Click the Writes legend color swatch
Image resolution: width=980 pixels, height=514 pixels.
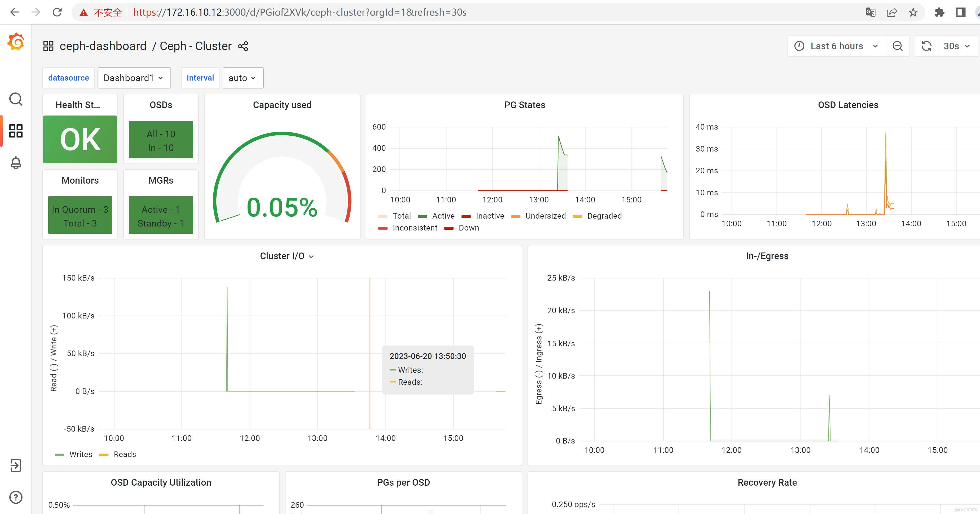(59, 454)
